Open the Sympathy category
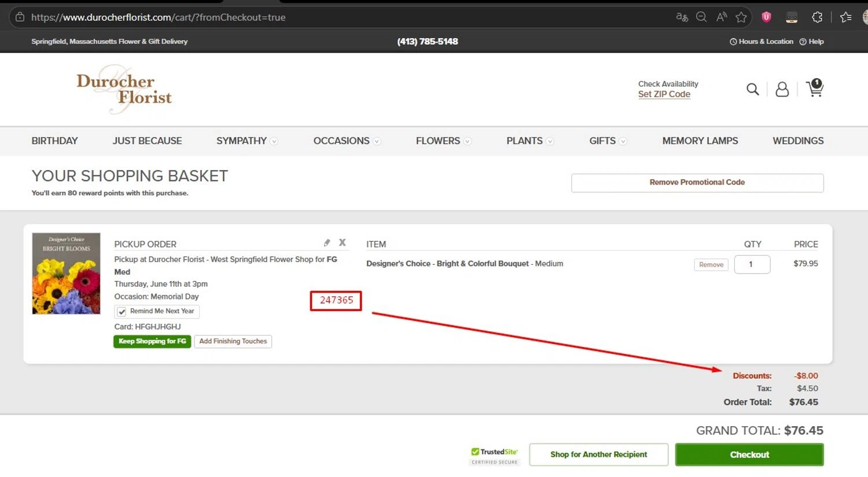868x477 pixels. tap(241, 141)
